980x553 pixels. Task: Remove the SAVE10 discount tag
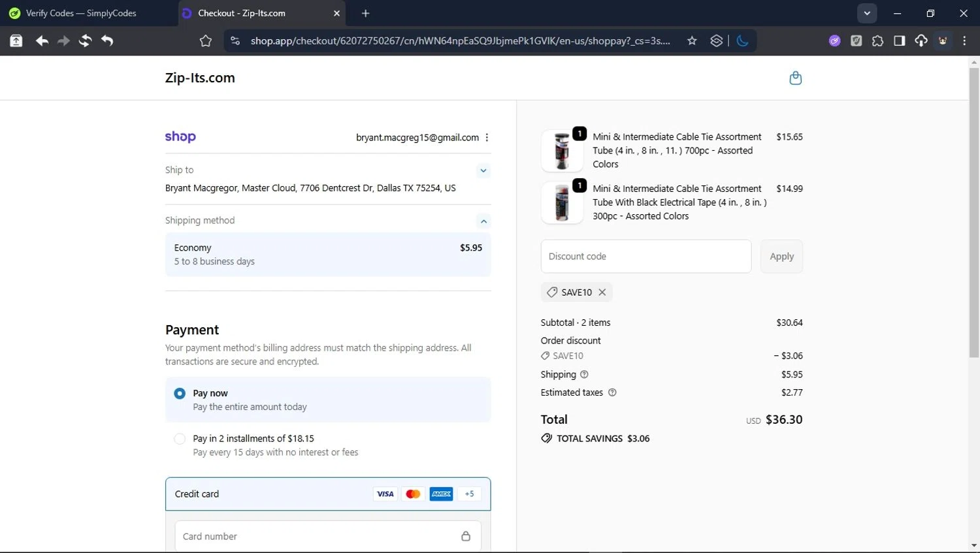602,292
